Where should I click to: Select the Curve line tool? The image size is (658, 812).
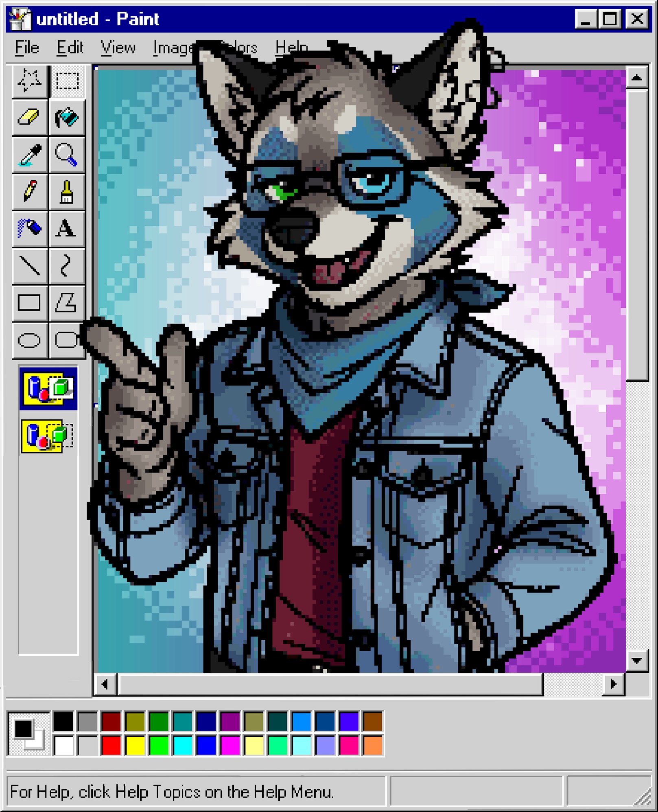pyautogui.click(x=67, y=266)
